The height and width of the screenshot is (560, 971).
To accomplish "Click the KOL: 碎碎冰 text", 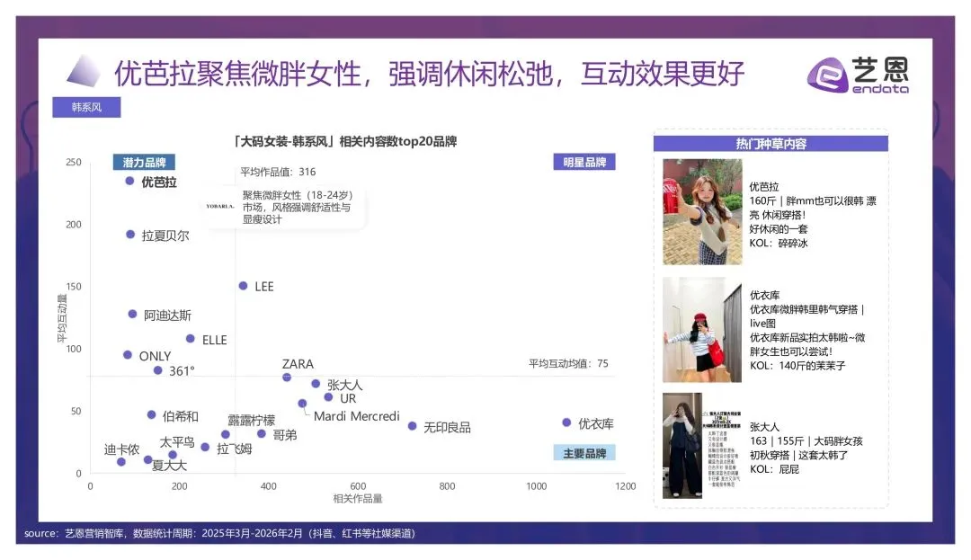I will [x=779, y=244].
